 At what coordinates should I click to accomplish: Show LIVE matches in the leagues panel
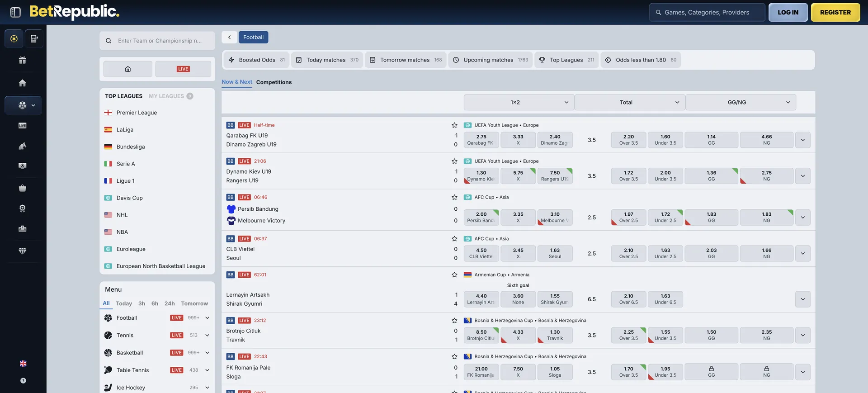click(183, 69)
